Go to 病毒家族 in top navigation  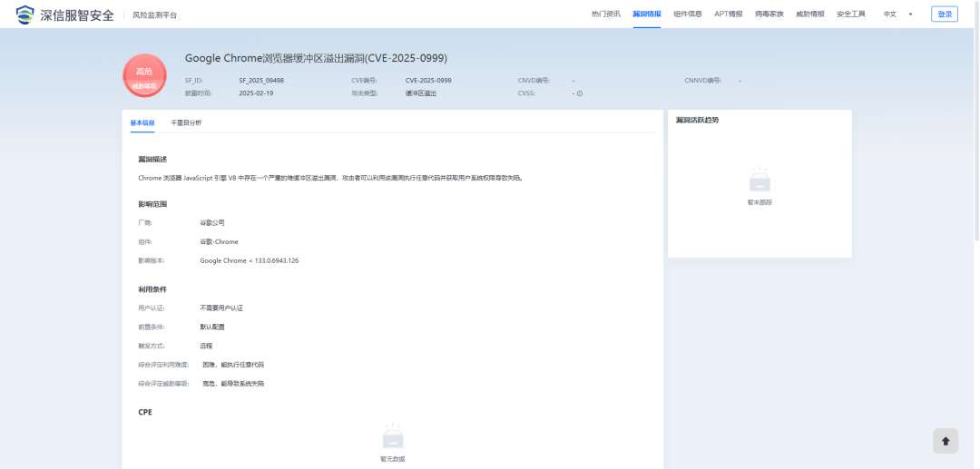pos(769,14)
